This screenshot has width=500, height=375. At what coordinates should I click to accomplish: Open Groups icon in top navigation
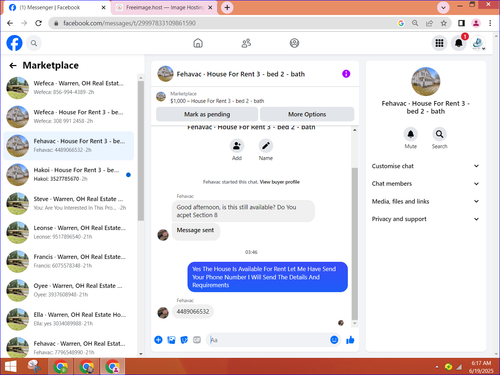click(x=294, y=43)
